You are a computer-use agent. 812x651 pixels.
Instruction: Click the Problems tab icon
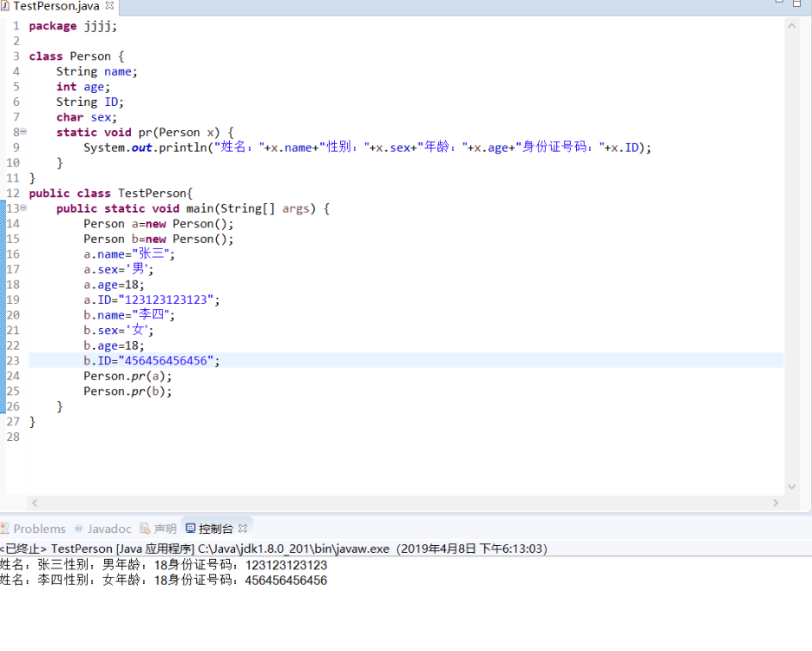click(4, 529)
